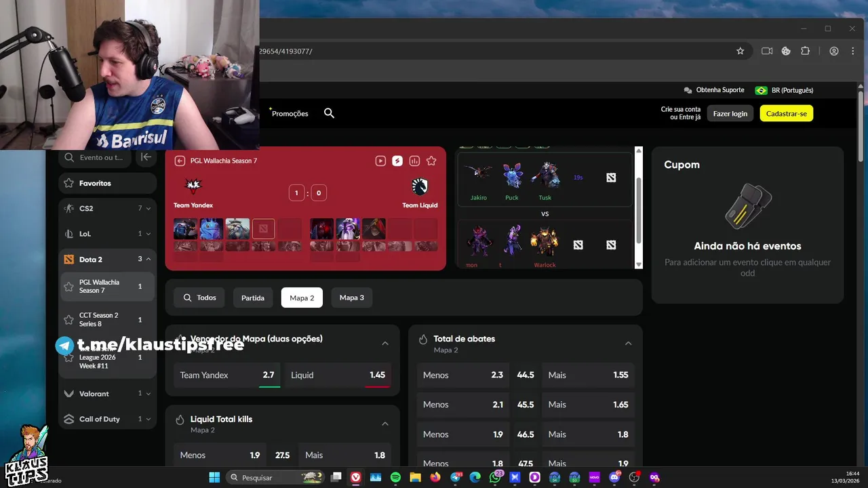868x488 pixels.
Task: Open the Promoções menu item
Action: (x=289, y=113)
